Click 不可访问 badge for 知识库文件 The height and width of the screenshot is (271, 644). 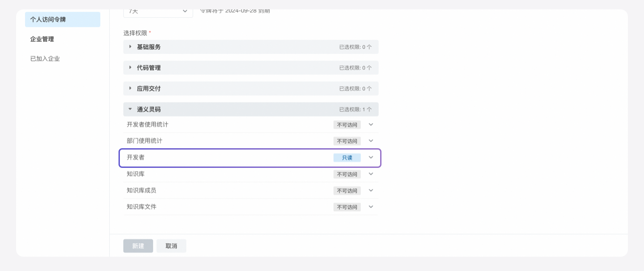click(x=347, y=207)
